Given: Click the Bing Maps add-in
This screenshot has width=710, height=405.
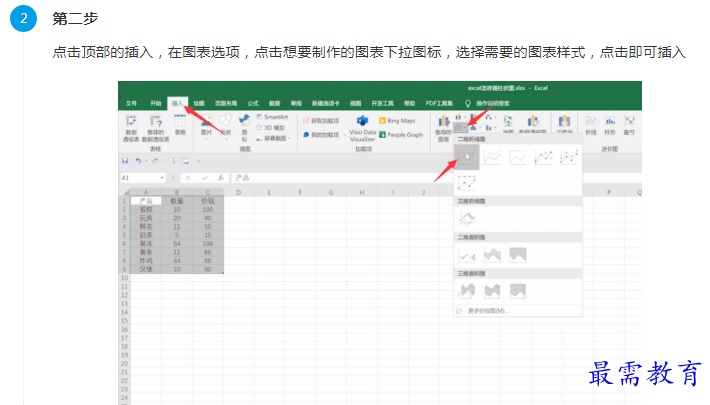Looking at the screenshot, I should click(397, 121).
